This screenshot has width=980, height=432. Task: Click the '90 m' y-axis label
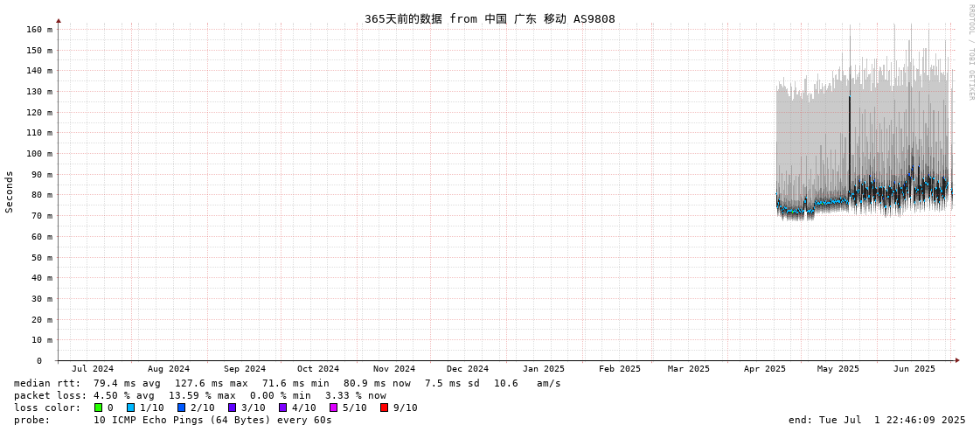[x=42, y=174]
